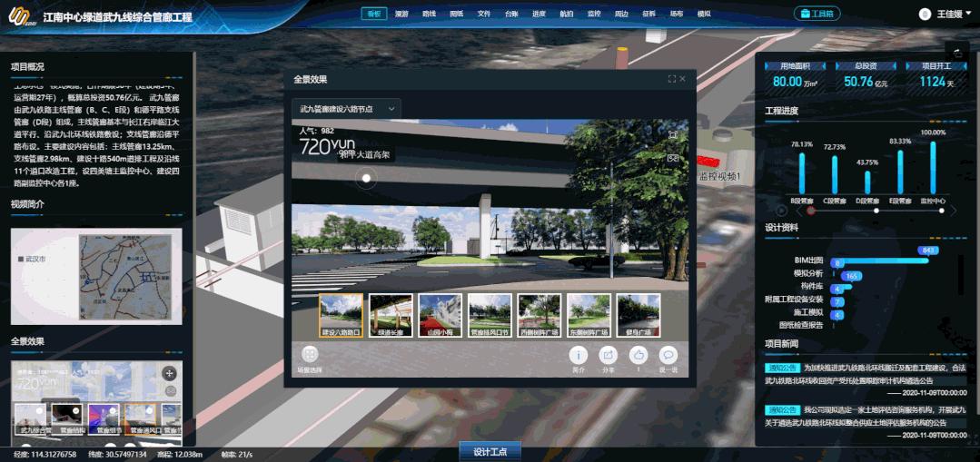Select the 管廊结构 small panorama thumbnail
Viewport: 980px width, 462px height.
pos(69,419)
